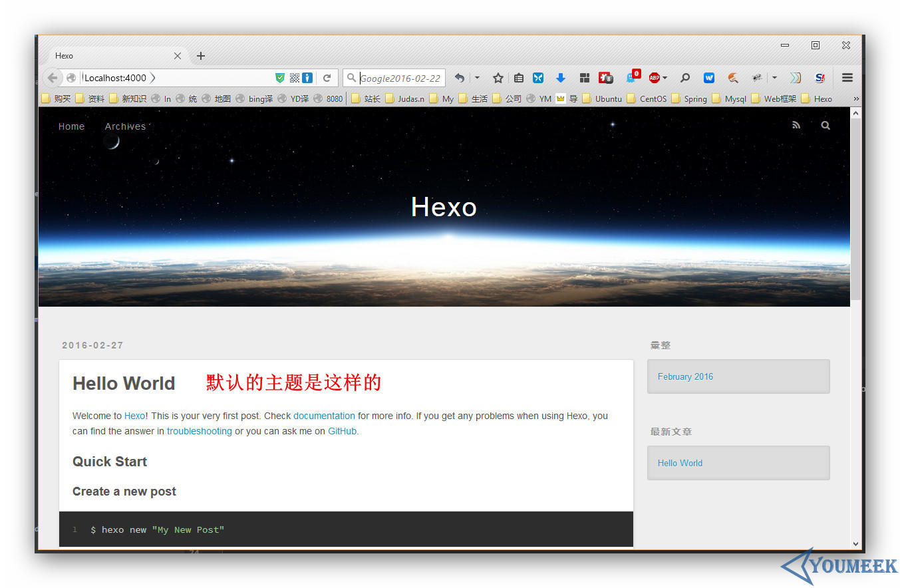The image size is (900, 588).
Task: Show more bookmarks with chevron overflow
Action: pyautogui.click(x=856, y=98)
